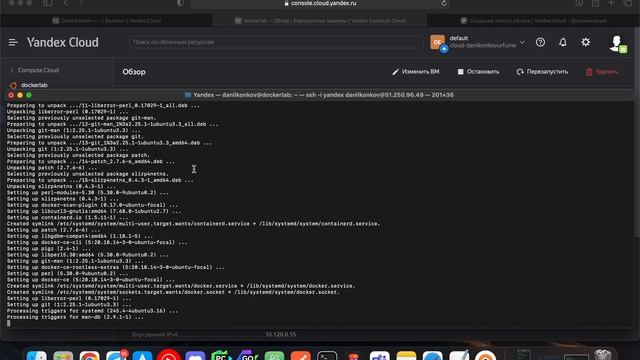Click the Остановить button
The height and width of the screenshot is (360, 640).
(x=478, y=72)
